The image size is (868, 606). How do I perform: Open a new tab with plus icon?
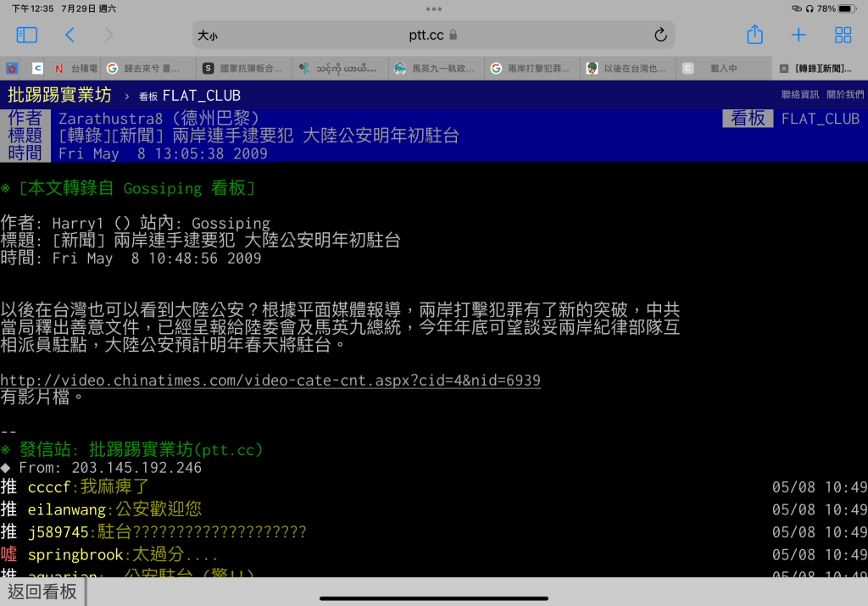coord(798,35)
